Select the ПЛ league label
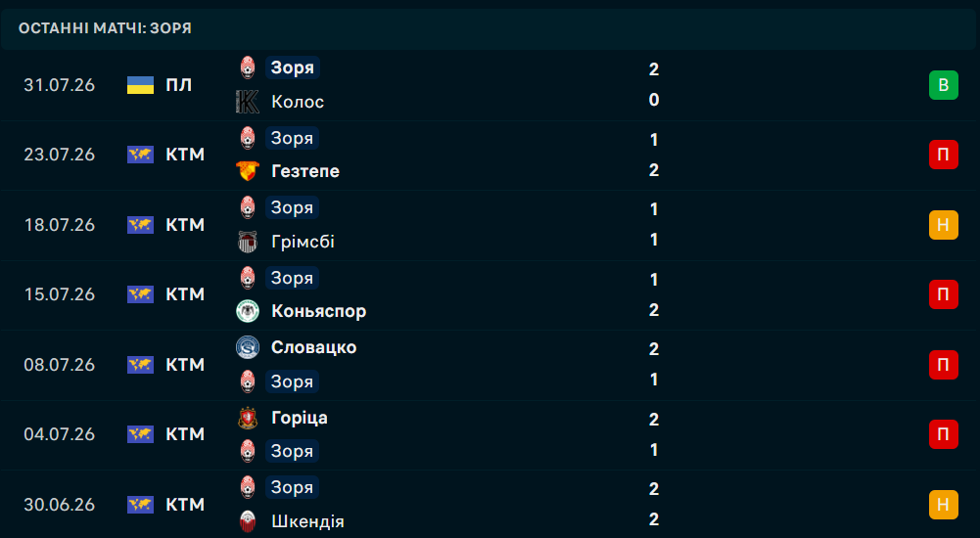980x538 pixels. pyautogui.click(x=179, y=85)
